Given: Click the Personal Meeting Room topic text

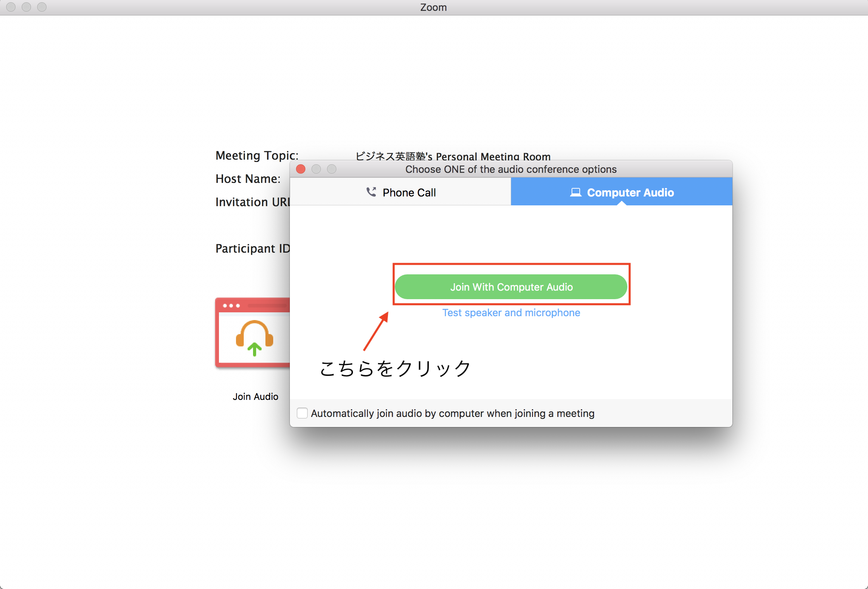Looking at the screenshot, I should [x=453, y=156].
